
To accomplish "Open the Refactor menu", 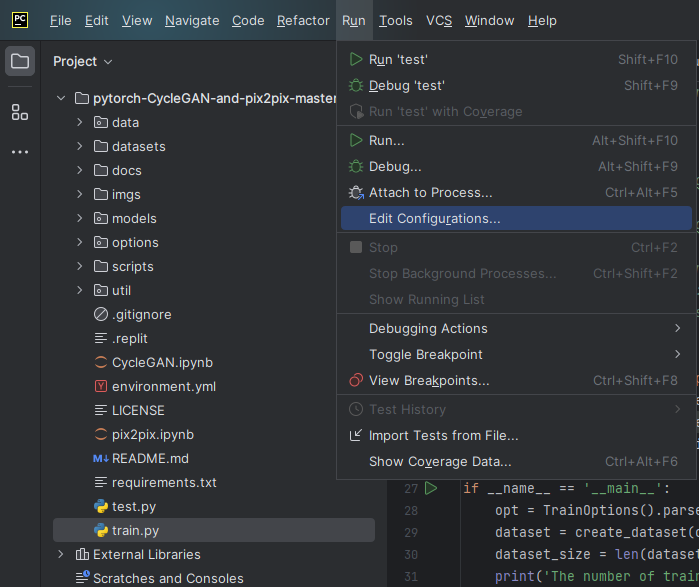I will (x=303, y=21).
